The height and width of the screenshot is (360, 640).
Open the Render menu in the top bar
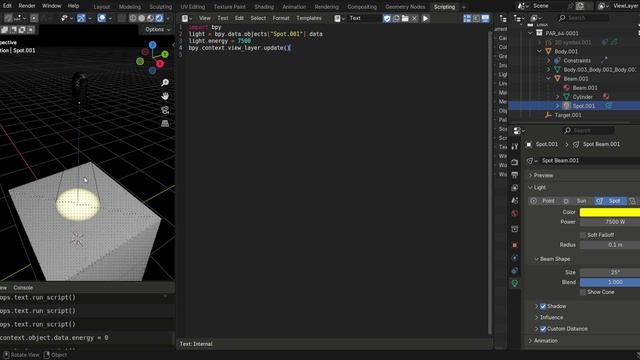pos(27,6)
